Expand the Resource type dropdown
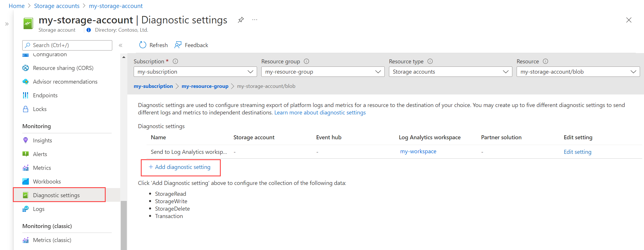644x250 pixels. click(450, 72)
